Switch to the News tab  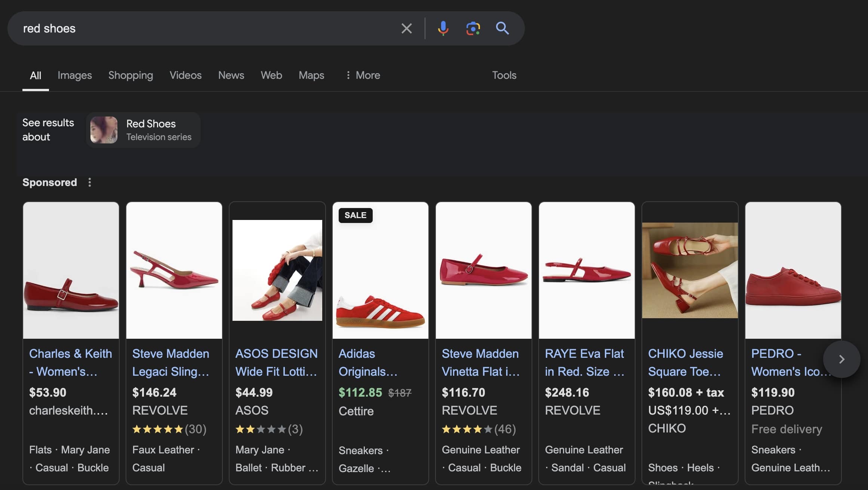pos(231,75)
